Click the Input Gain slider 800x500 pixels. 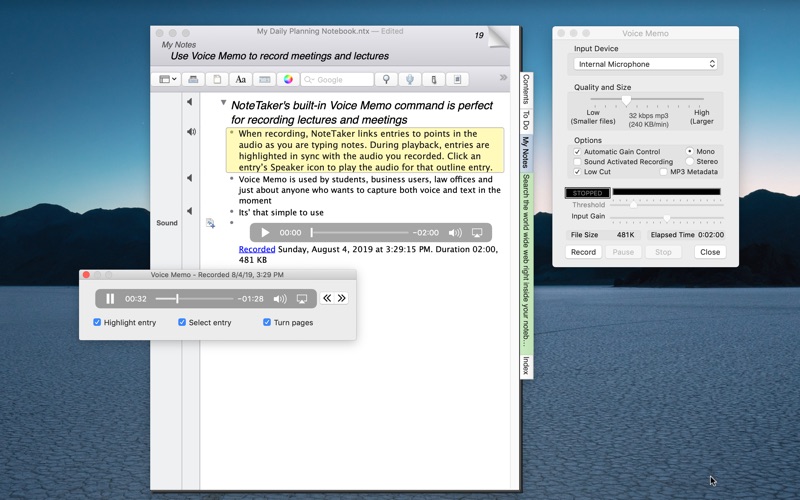click(x=667, y=218)
